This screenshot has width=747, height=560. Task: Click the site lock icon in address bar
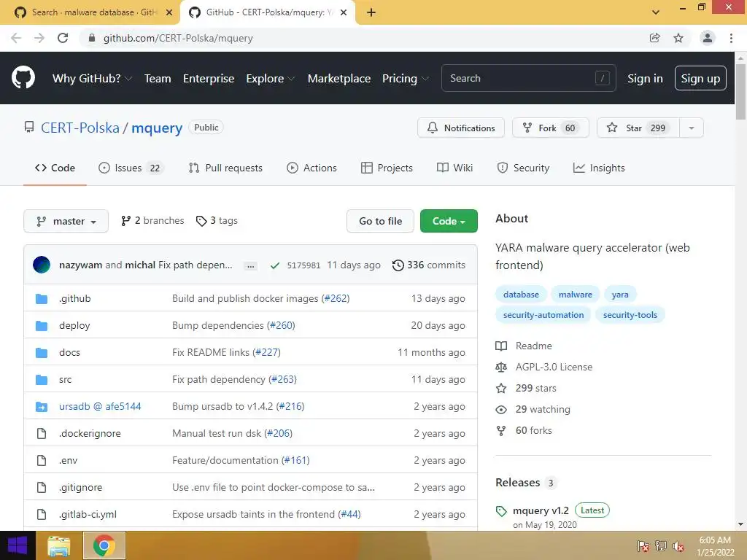click(x=92, y=38)
